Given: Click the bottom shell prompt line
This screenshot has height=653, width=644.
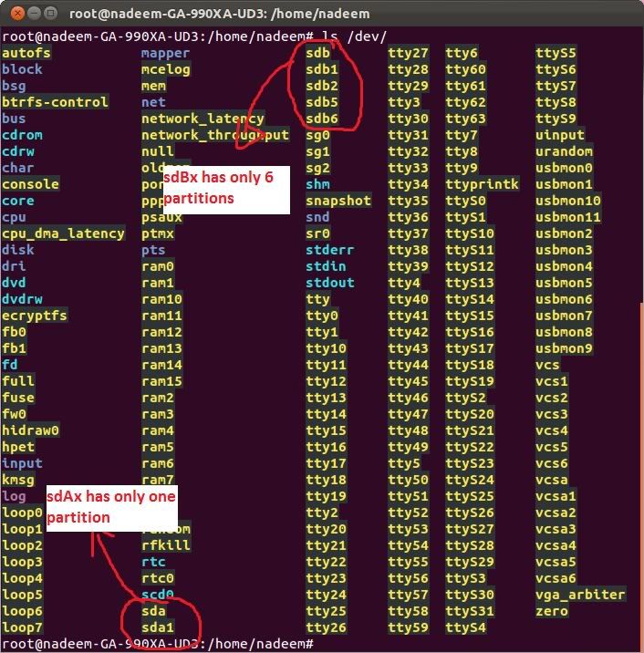Looking at the screenshot, I should tap(158, 644).
